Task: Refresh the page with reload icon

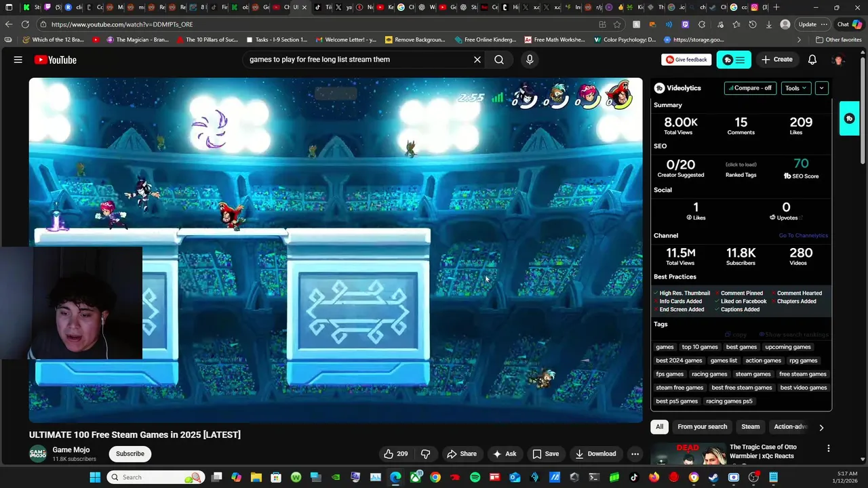Action: pos(24,24)
